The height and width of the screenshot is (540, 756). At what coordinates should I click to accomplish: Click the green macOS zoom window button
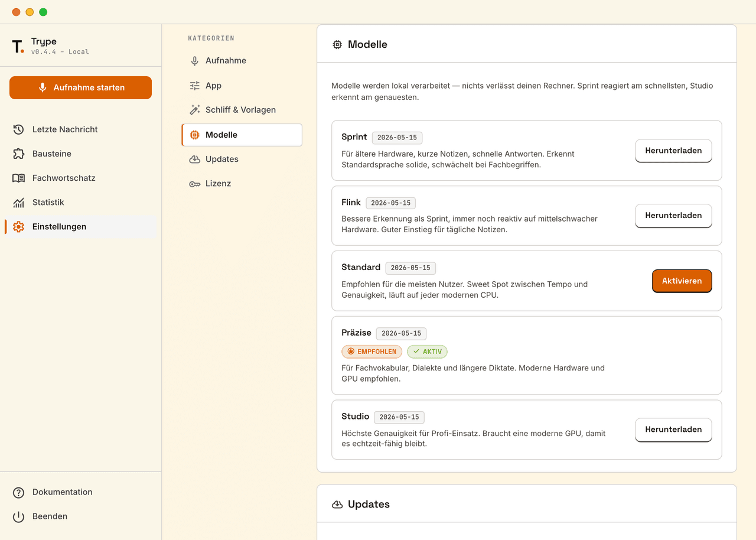tap(43, 12)
